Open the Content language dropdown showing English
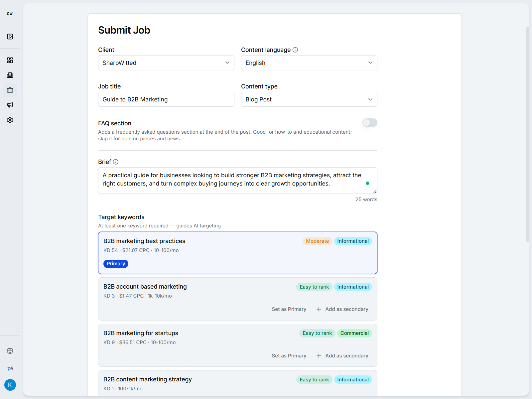 click(x=309, y=63)
